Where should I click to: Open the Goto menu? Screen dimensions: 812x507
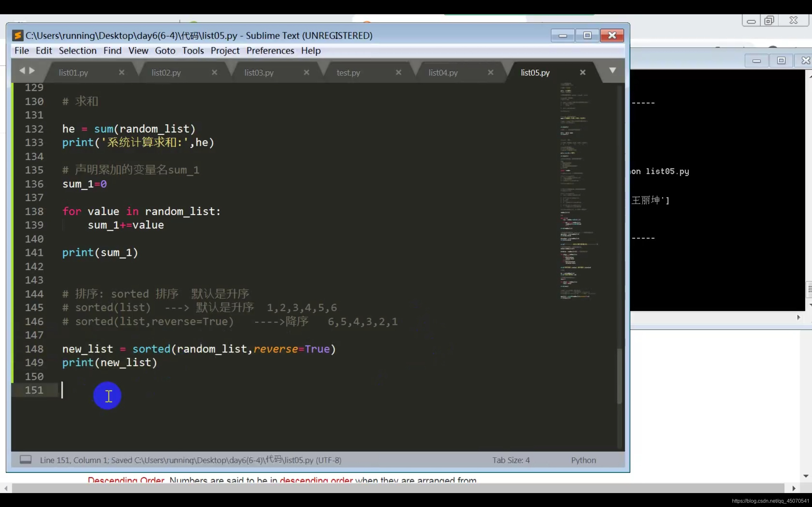165,51
